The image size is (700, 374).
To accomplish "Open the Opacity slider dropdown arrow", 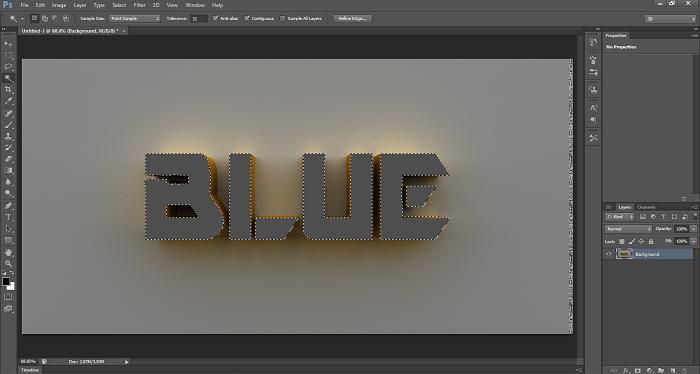I will coord(693,229).
